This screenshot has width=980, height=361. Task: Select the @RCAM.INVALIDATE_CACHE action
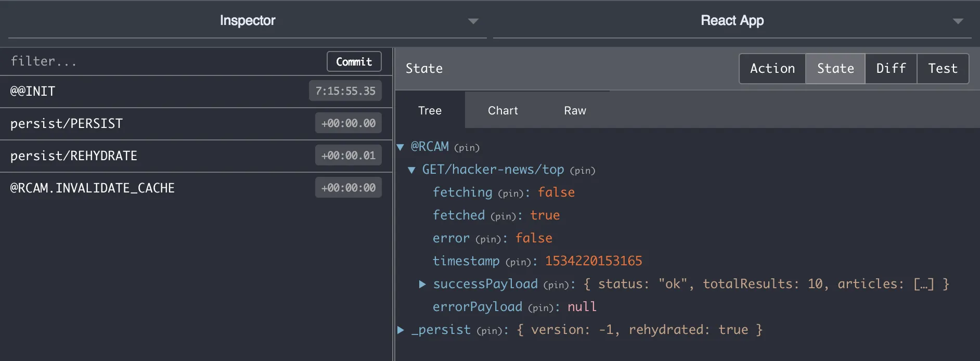196,188
